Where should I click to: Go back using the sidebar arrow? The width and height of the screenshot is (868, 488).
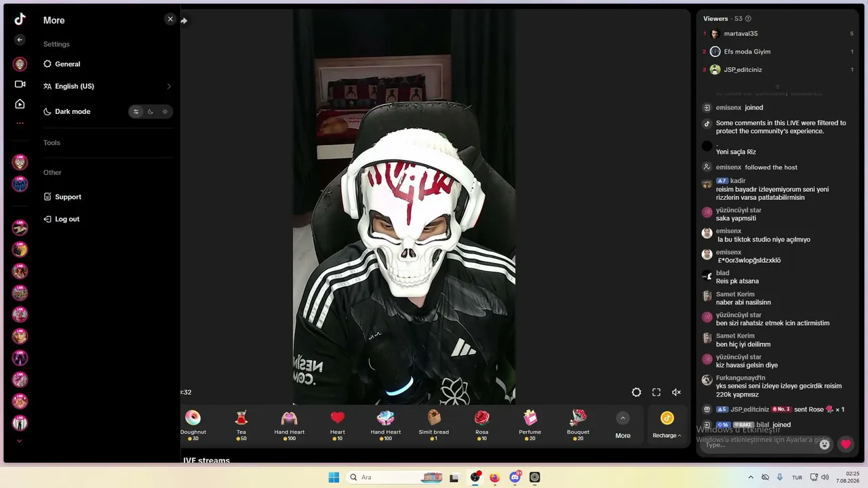(20, 40)
